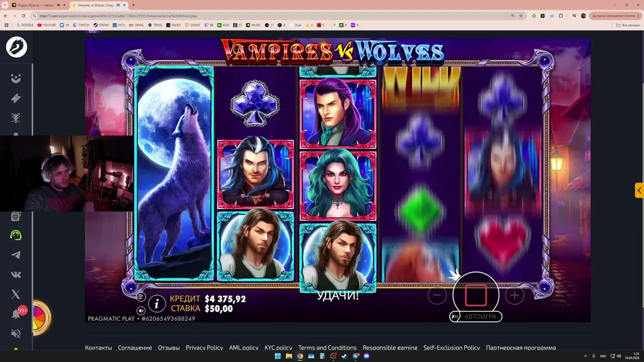Open the DONAT bookmark
This screenshot has height=362, width=644.
click(x=193, y=25)
